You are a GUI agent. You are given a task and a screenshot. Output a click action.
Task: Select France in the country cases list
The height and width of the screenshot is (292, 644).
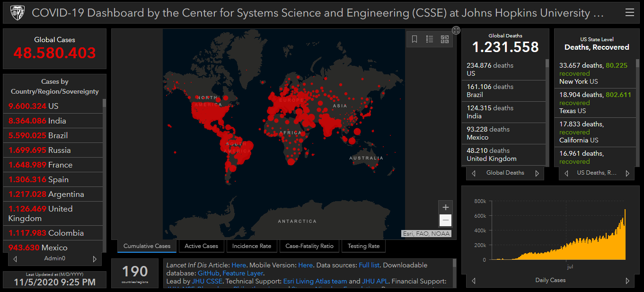point(53,165)
